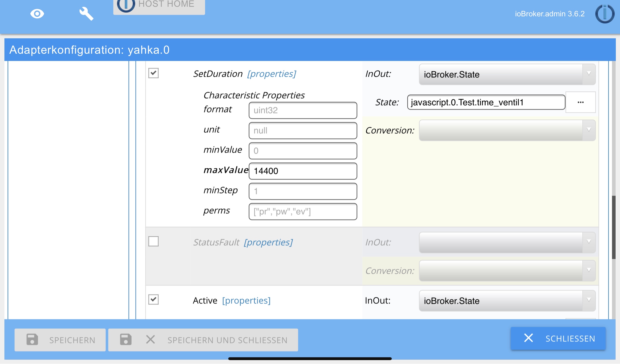Open Active InOut dropdown
The height and width of the screenshot is (364, 620).
[507, 301]
